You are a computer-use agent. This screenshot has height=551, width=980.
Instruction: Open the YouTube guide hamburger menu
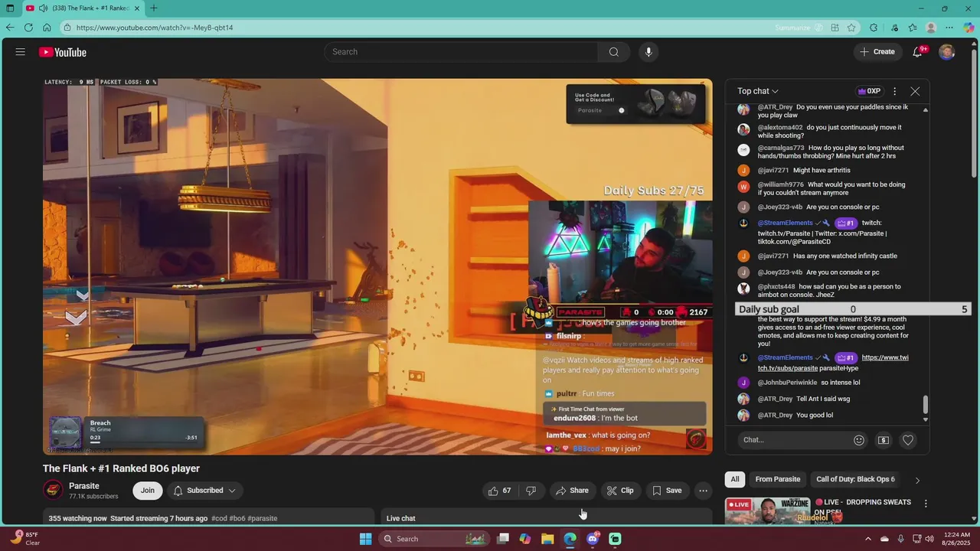[x=21, y=52]
